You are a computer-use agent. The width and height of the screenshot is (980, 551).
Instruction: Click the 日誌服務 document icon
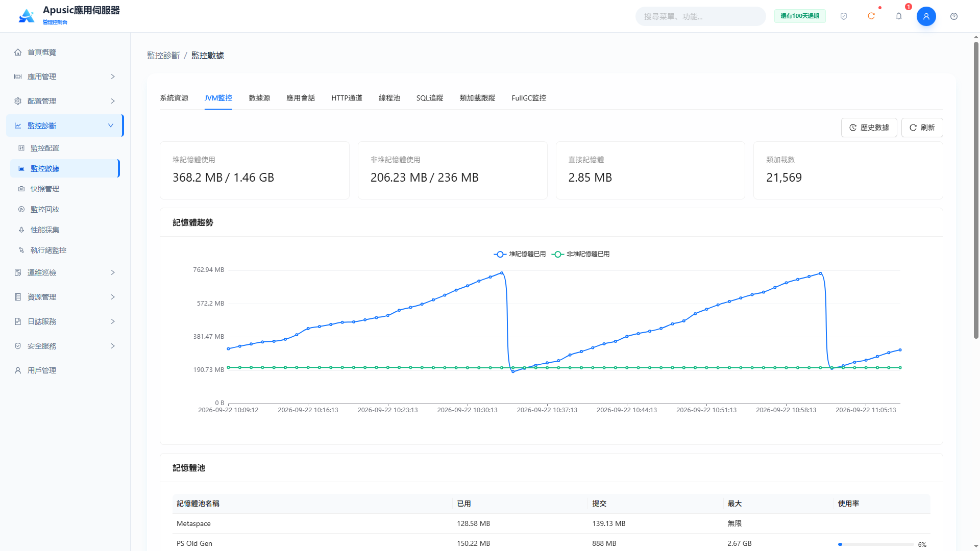coord(18,321)
